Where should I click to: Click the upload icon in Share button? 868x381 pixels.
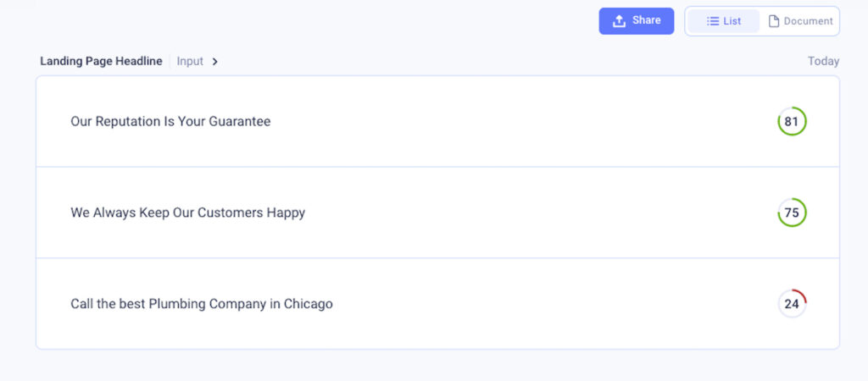click(x=619, y=21)
